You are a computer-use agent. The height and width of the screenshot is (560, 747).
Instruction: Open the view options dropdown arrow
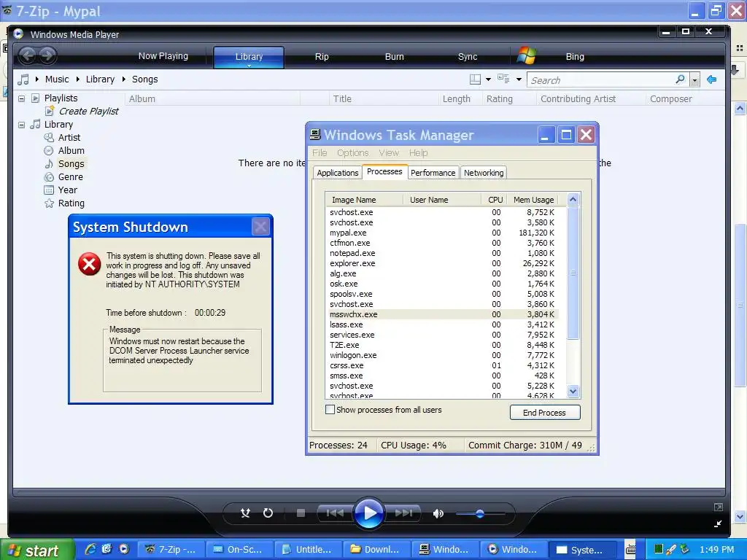[x=519, y=79]
